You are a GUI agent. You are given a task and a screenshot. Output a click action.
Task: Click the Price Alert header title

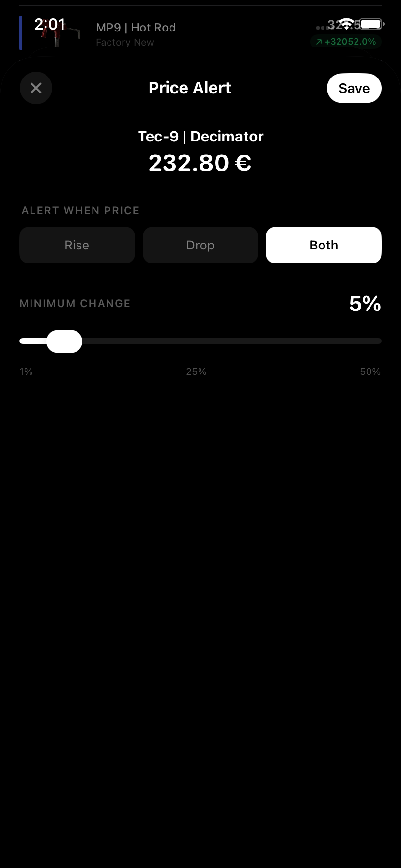(x=190, y=88)
